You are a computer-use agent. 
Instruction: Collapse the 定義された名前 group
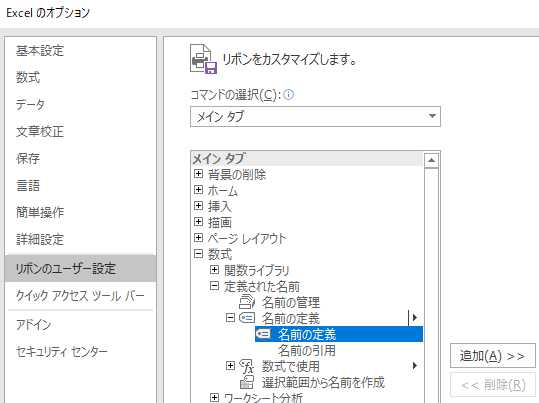click(214, 286)
